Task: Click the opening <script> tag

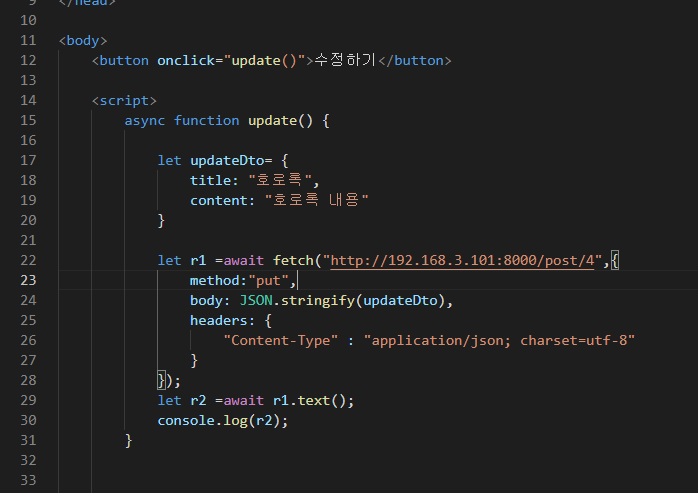Action: point(124,100)
